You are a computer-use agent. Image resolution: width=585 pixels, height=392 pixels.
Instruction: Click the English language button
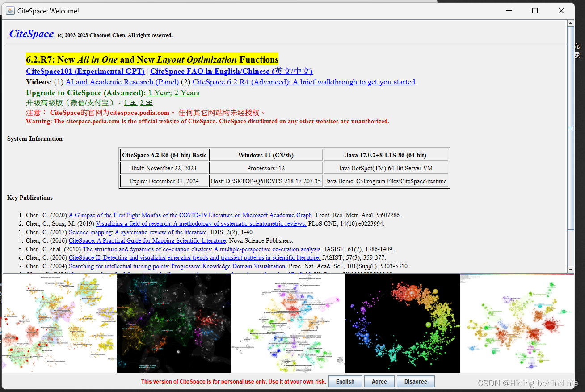(345, 382)
